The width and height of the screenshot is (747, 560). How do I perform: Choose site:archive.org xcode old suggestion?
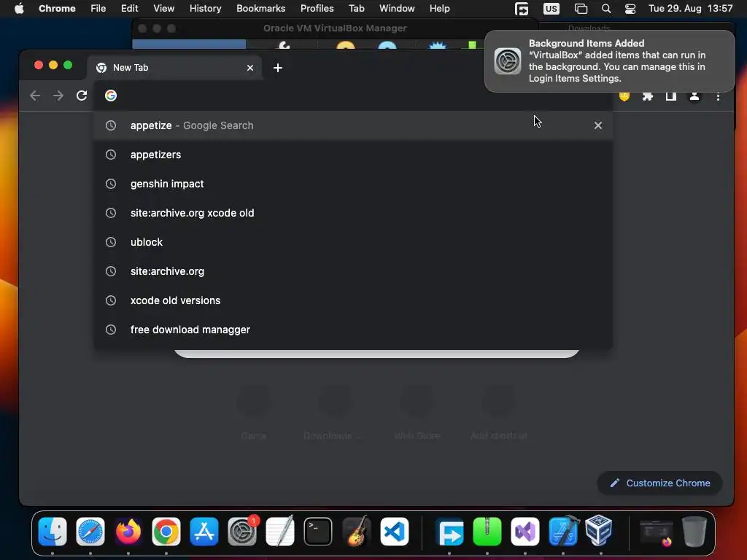tap(352, 213)
